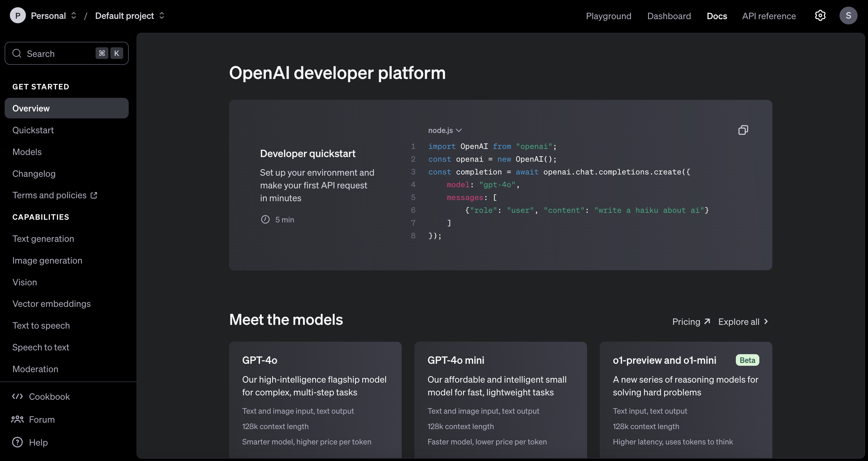
Task: Click the clock icon beside 5 min
Action: coord(265,219)
